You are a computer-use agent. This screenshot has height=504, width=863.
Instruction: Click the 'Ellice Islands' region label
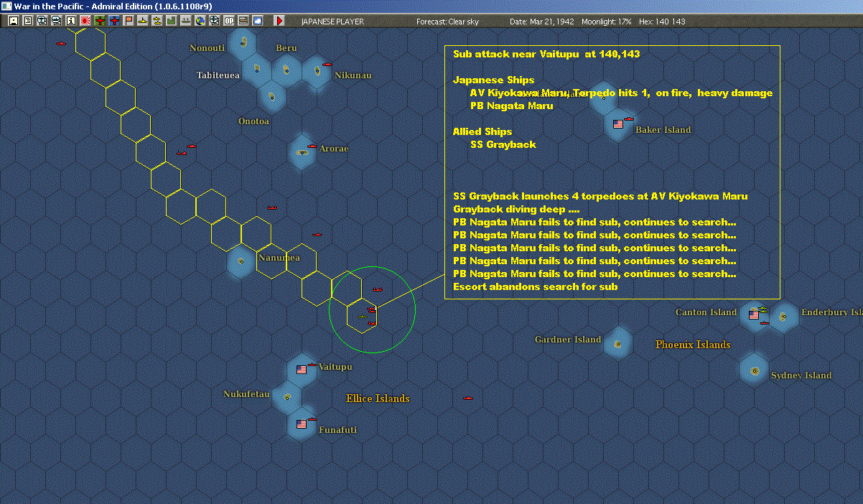[x=378, y=398]
